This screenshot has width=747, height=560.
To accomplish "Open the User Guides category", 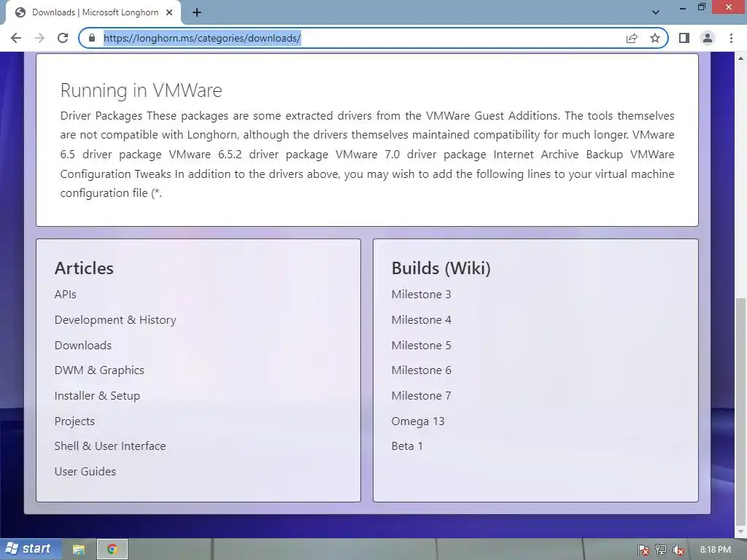I will pos(85,472).
